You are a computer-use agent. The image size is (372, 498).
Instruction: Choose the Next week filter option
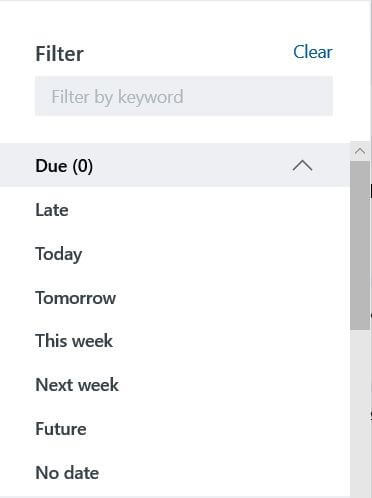point(77,385)
